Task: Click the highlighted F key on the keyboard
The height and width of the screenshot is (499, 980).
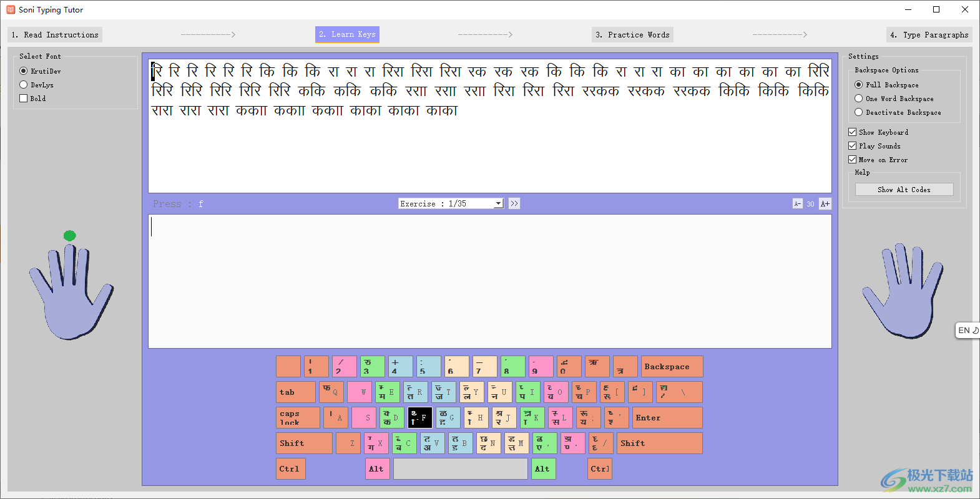Action: click(419, 417)
